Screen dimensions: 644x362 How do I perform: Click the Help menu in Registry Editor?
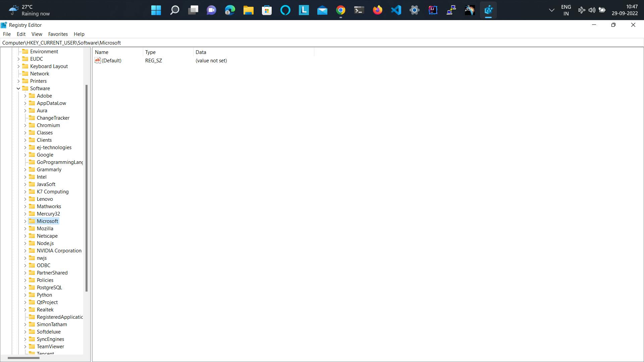(x=79, y=34)
